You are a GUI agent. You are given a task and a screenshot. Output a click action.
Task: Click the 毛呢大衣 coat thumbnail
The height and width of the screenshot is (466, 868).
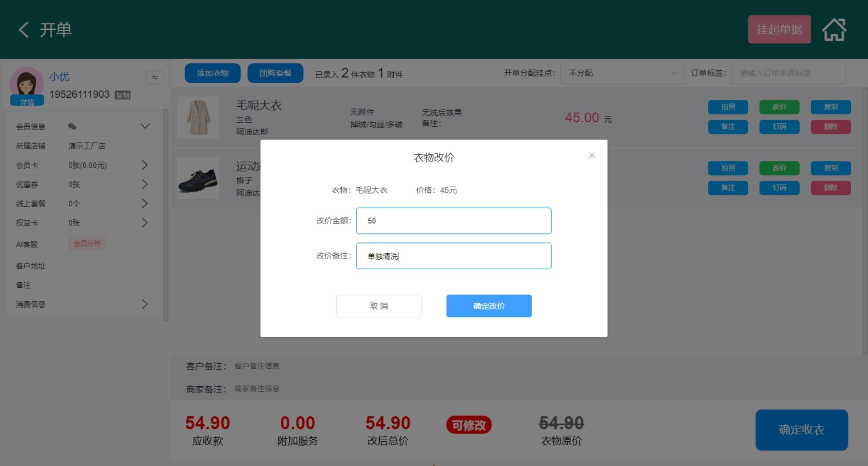point(198,117)
